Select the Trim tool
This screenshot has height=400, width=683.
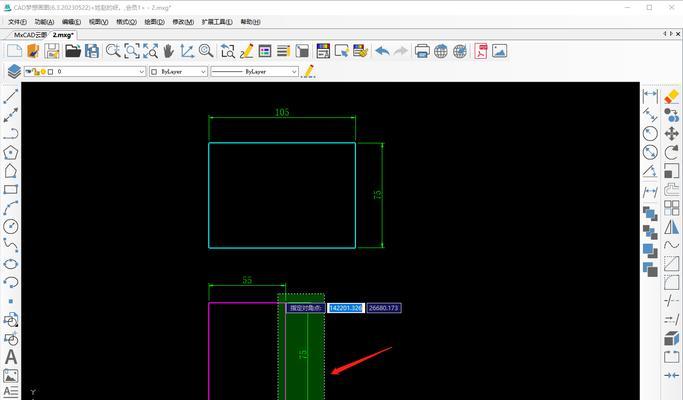pos(672,301)
